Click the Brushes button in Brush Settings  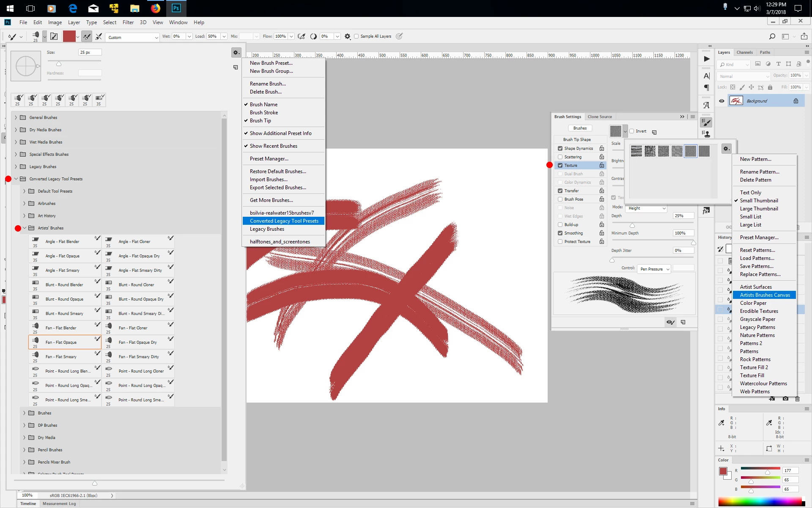point(580,128)
